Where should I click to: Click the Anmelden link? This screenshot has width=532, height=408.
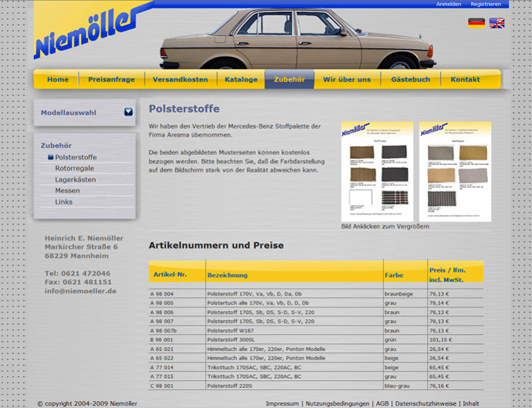449,4
